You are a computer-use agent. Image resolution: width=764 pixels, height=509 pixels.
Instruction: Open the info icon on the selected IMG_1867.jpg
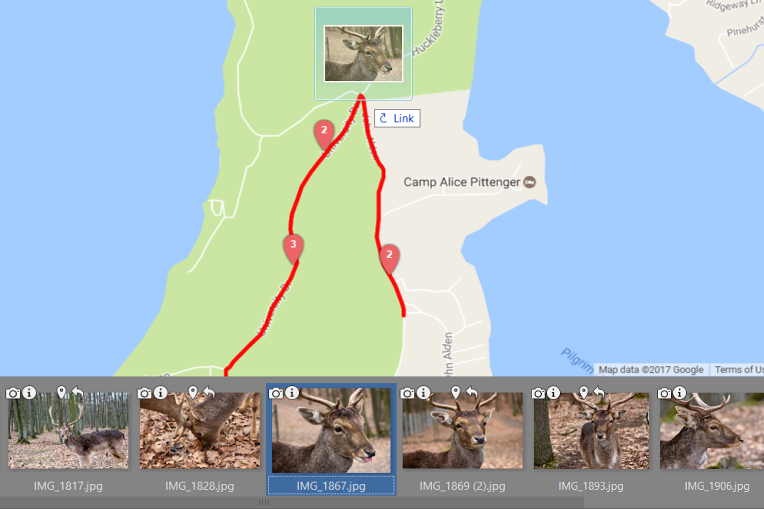292,392
